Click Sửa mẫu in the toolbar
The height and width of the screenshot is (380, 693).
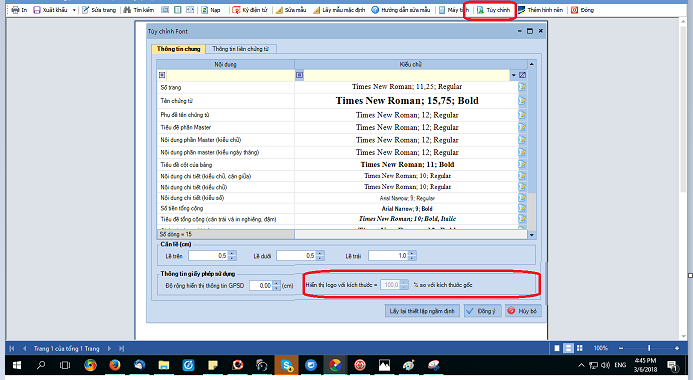coord(291,10)
